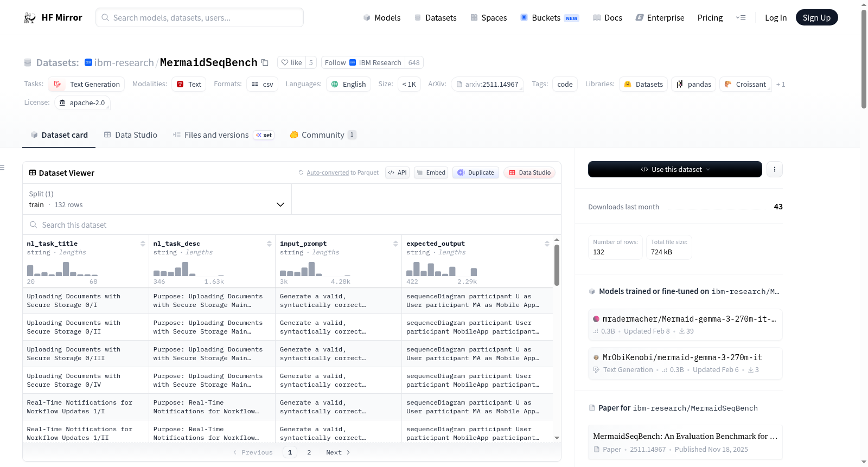The image size is (868, 467).
Task: Click the Log In link
Action: 776,18
